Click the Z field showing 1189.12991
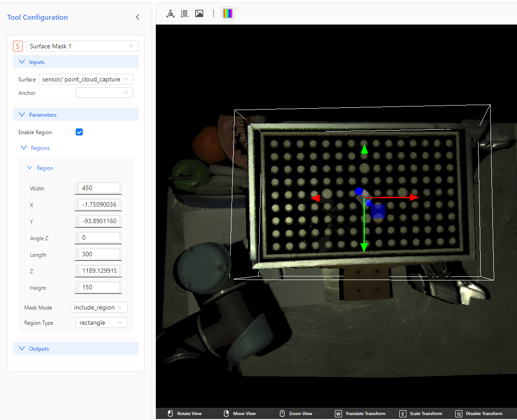 tap(99, 271)
